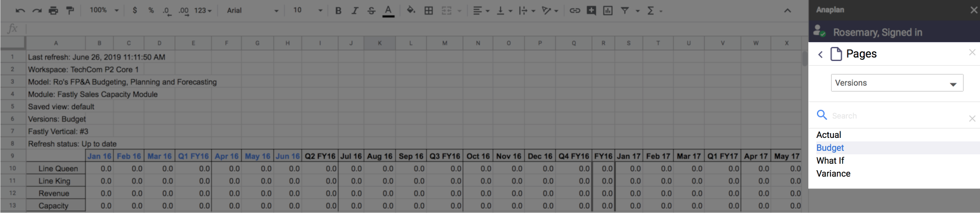The image size is (980, 213).
Task: Click the create filter icon
Action: coord(625,11)
